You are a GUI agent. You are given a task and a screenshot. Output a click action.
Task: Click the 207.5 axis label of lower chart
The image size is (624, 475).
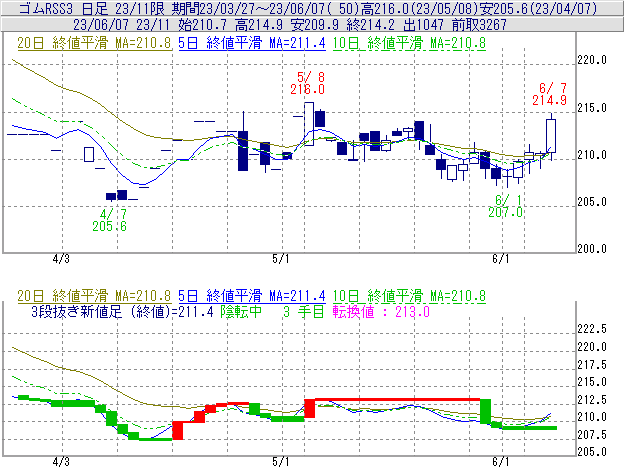[x=592, y=434]
